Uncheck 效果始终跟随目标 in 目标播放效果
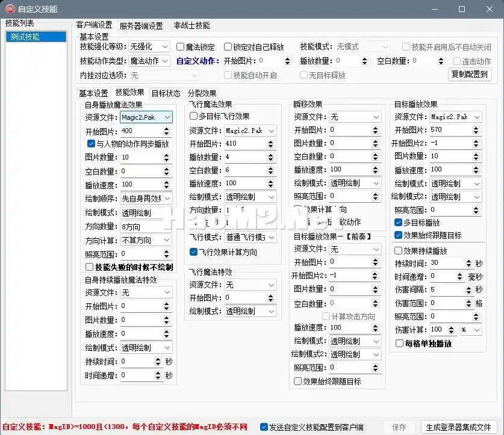 (x=428, y=235)
